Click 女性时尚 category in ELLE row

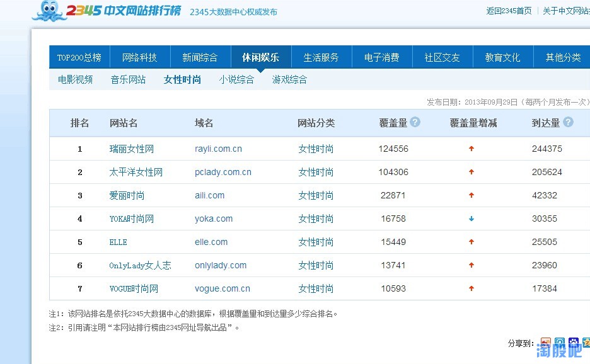point(316,242)
